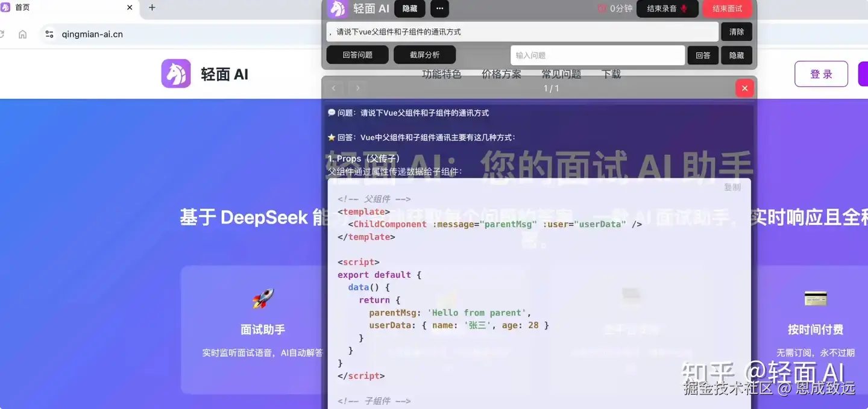
Task: Go to next answer with right chevron
Action: pos(357,89)
